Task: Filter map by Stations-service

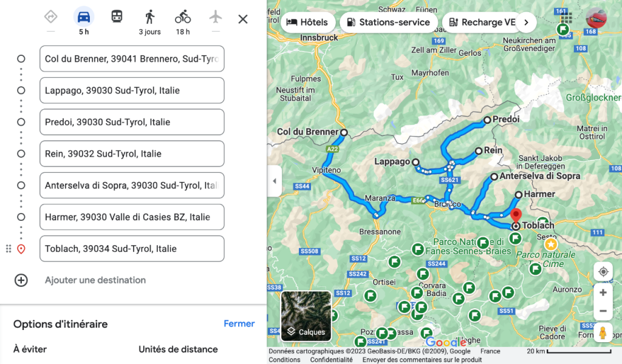Action: (x=389, y=22)
